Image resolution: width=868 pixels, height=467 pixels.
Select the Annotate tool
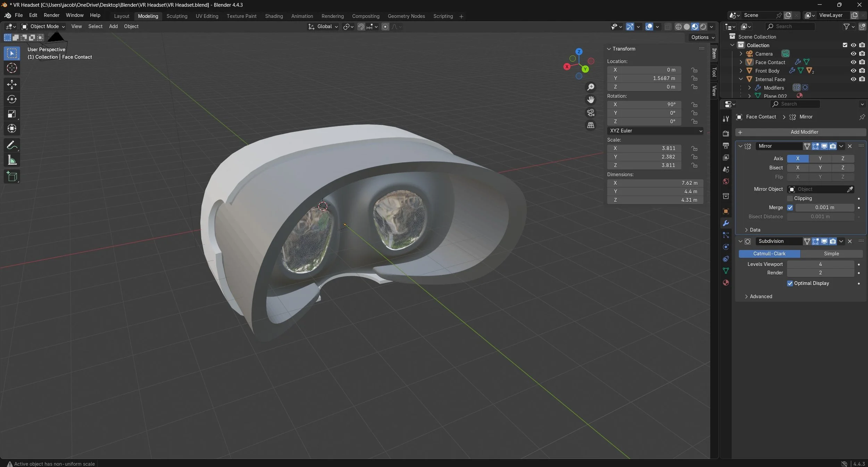coord(12,145)
